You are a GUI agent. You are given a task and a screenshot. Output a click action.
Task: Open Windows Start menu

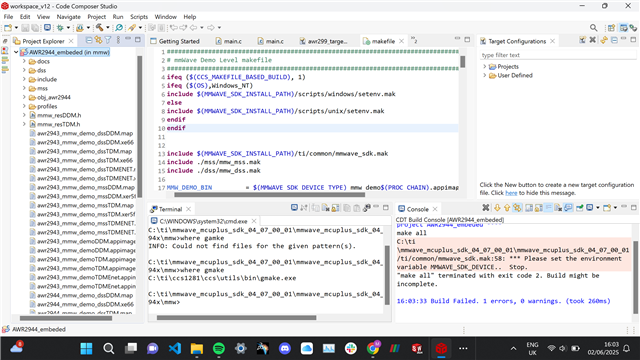(x=86, y=348)
